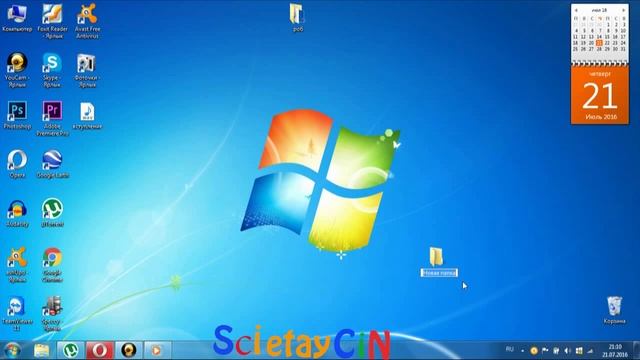
Task: Open the volume speaker tray icon
Action: point(567,351)
